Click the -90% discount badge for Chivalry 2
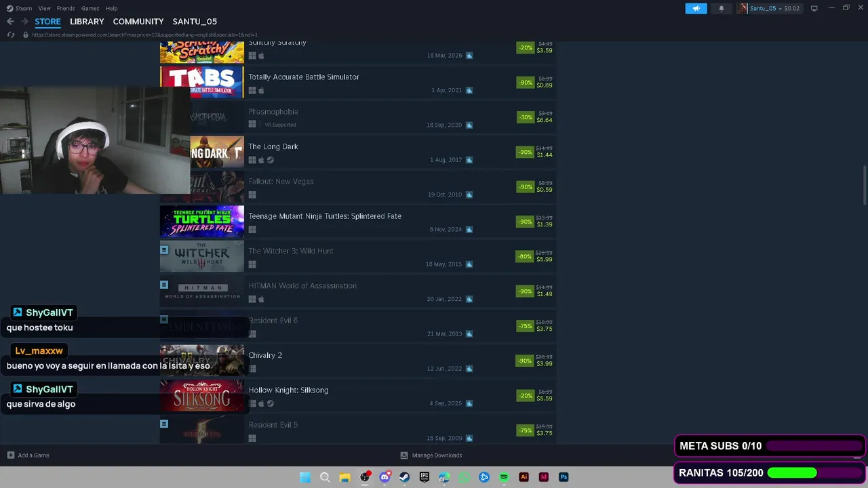Viewport: 868px width, 488px height. pyautogui.click(x=526, y=361)
